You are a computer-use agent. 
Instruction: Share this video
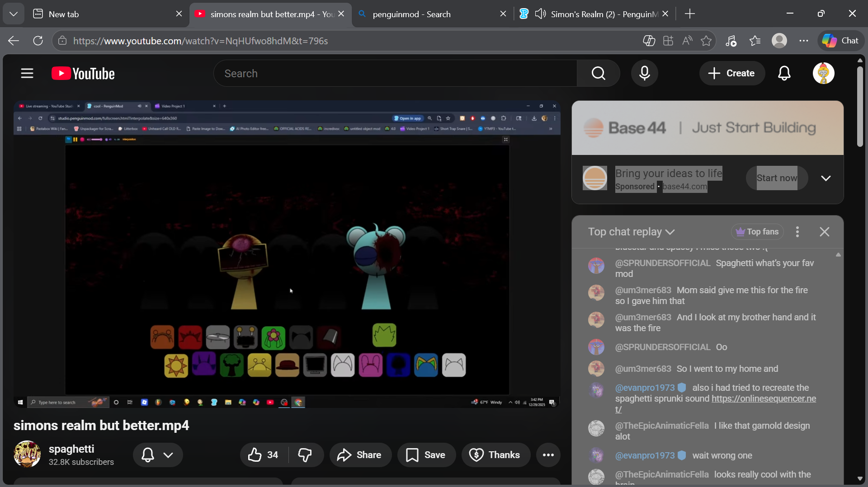click(x=360, y=455)
